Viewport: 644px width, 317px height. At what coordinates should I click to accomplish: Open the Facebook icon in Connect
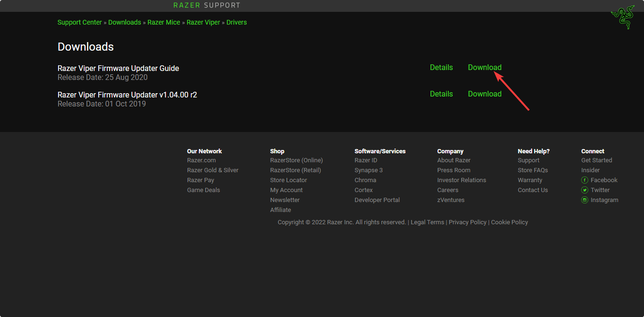584,180
